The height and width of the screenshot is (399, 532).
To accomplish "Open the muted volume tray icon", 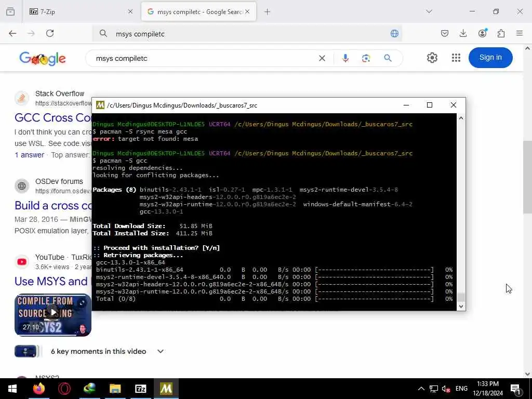I will (446, 389).
